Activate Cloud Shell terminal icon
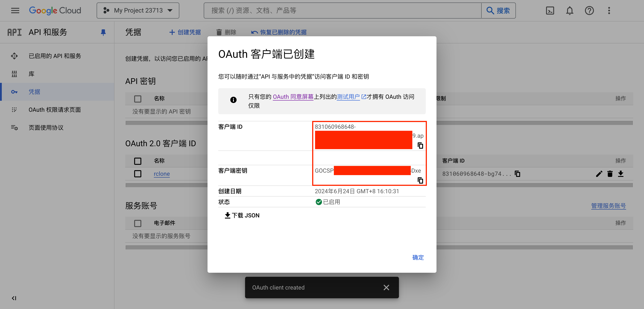 click(x=550, y=11)
